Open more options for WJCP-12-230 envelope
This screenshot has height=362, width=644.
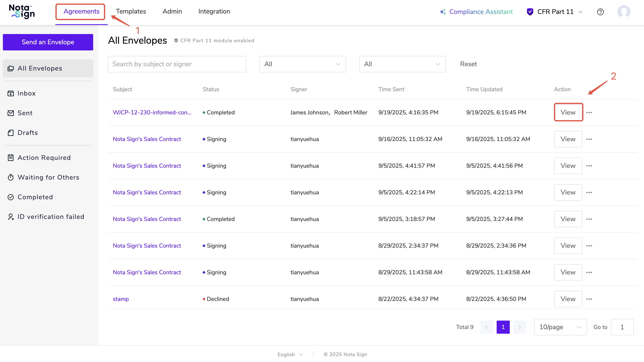coord(589,112)
